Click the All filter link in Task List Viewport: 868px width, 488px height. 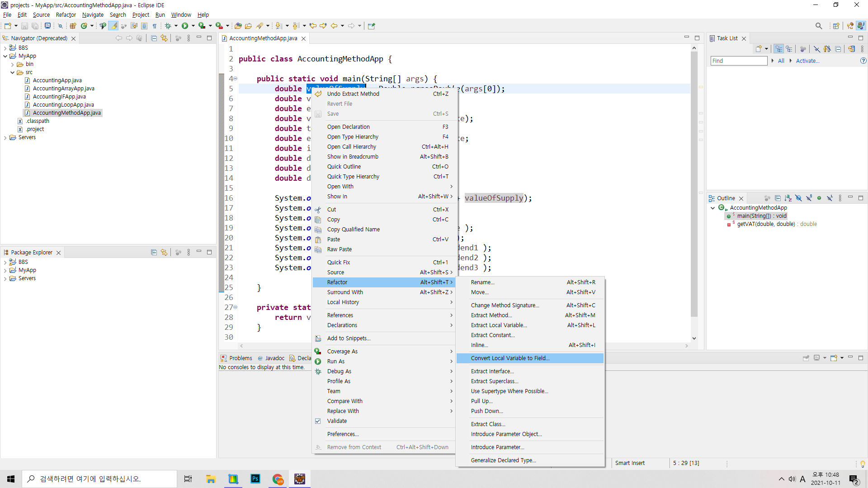tap(781, 61)
